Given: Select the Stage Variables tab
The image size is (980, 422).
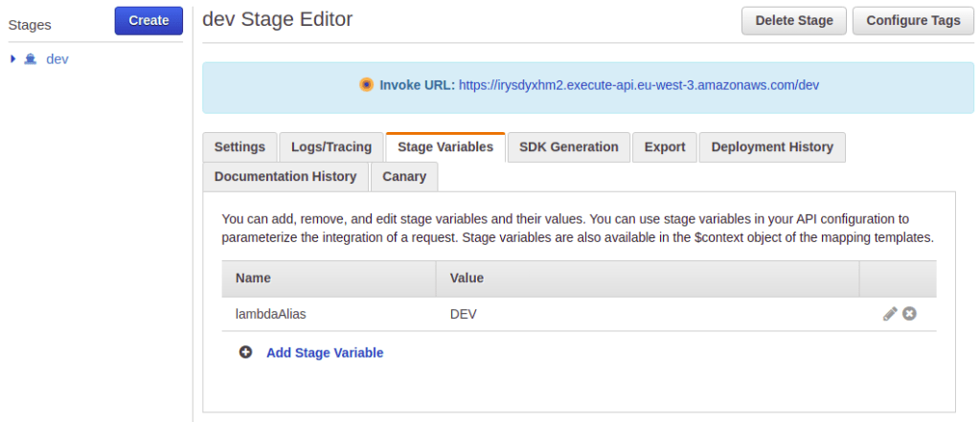Looking at the screenshot, I should pos(445,146).
